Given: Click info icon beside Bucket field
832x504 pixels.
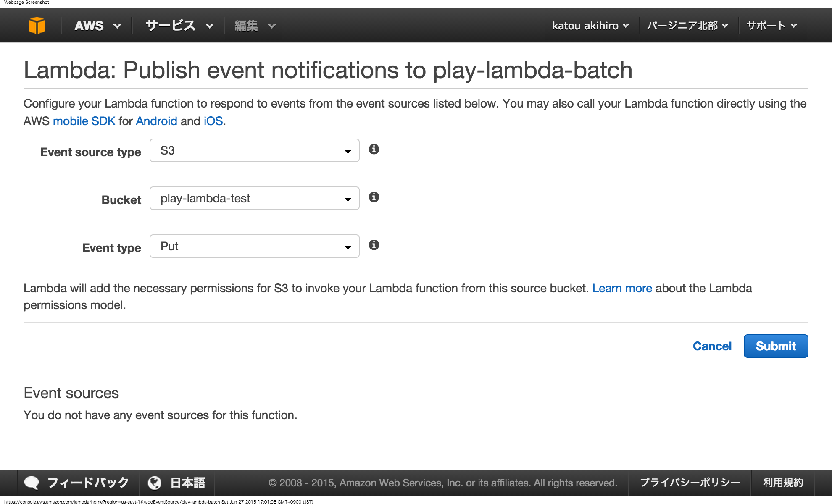Looking at the screenshot, I should [374, 197].
